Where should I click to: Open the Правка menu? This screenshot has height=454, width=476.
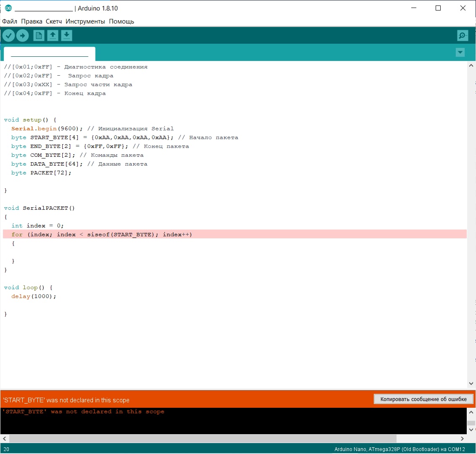pos(32,21)
